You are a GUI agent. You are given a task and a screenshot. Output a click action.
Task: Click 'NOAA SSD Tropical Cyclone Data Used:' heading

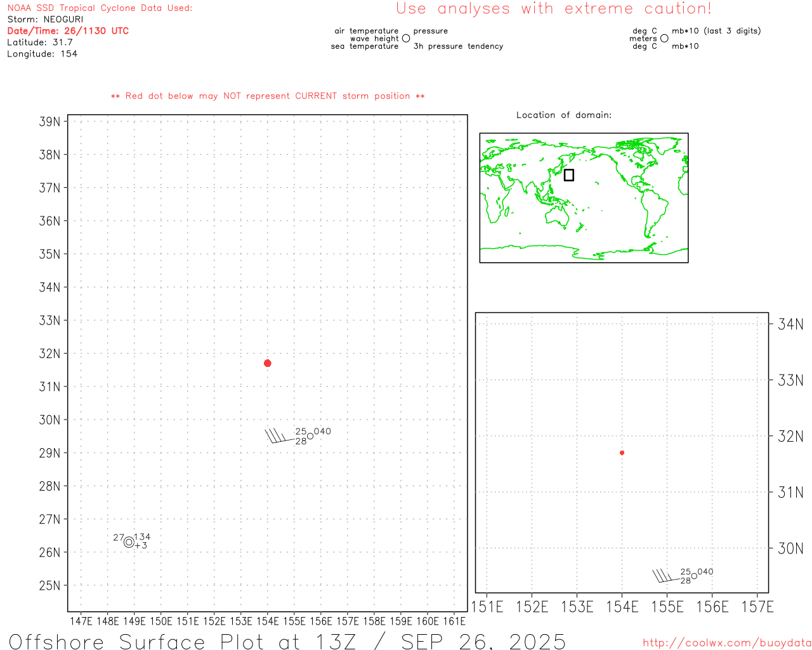[100, 8]
